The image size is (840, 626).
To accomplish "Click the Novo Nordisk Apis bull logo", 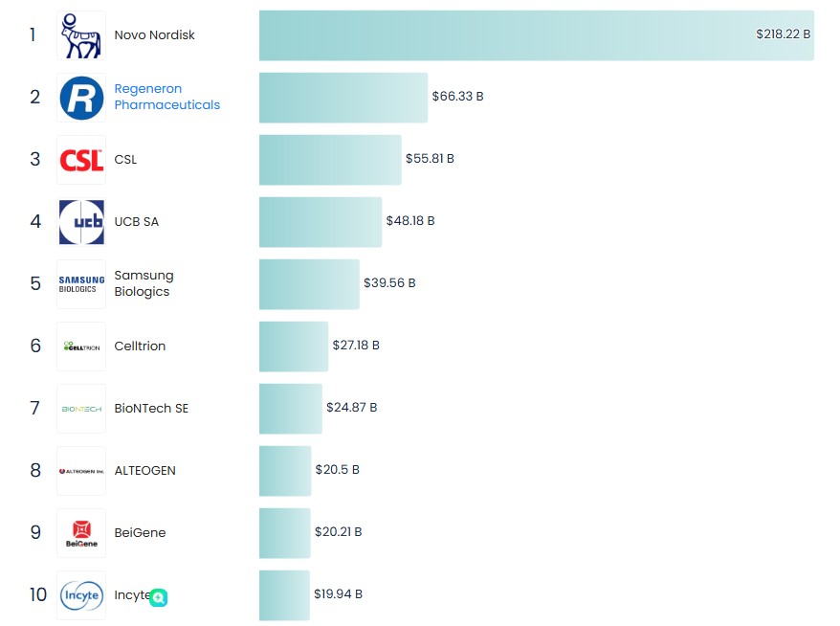I will tap(81, 34).
